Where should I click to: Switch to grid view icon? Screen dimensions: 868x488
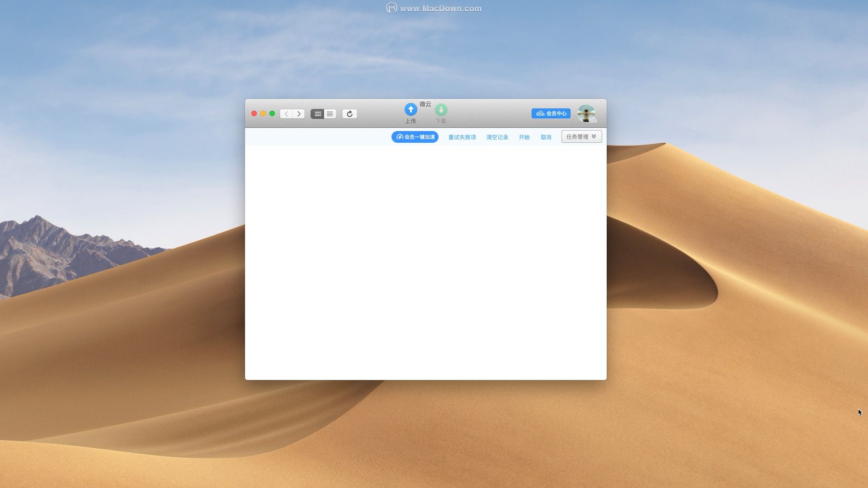317,114
